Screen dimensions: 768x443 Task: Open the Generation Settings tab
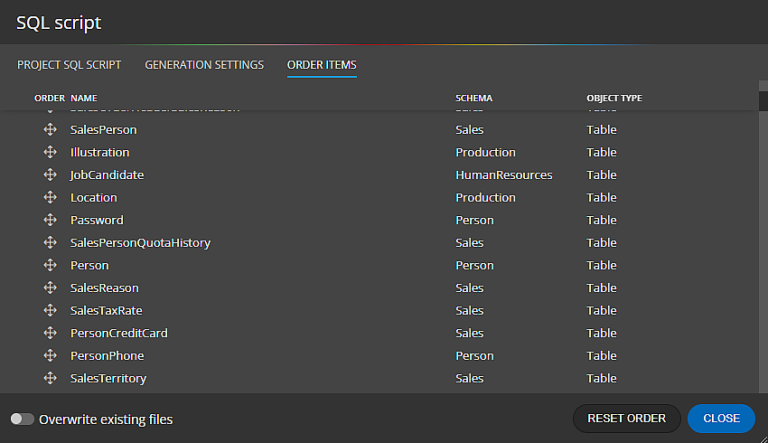(204, 65)
